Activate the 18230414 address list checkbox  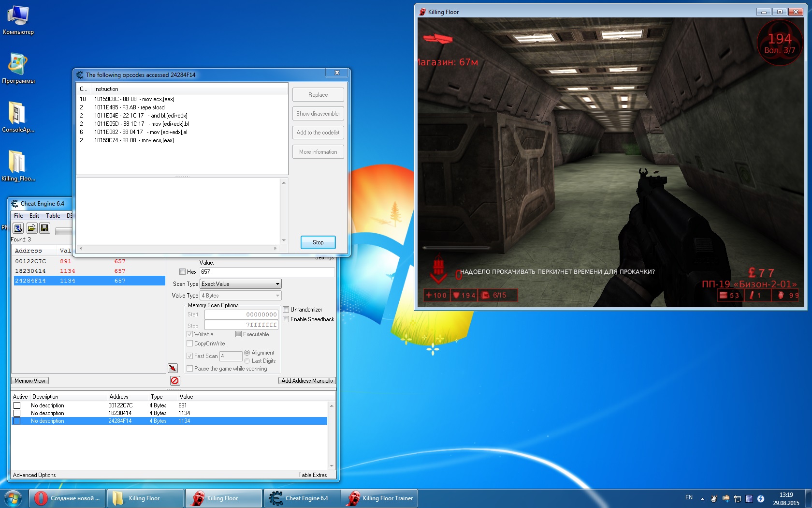pyautogui.click(x=17, y=413)
